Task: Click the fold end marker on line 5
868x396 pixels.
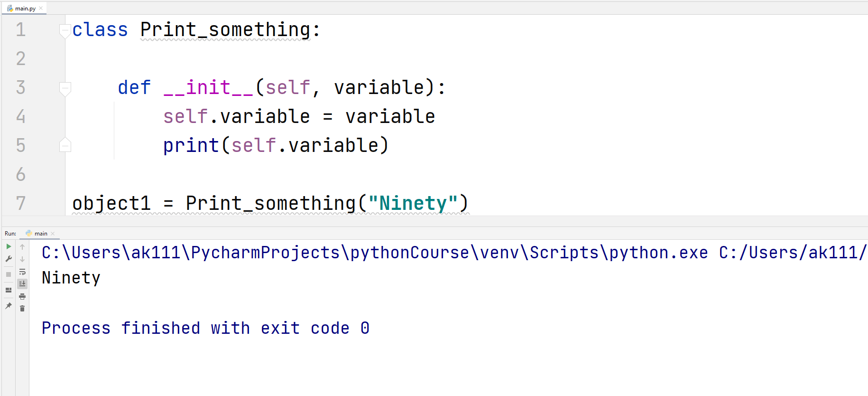Action: pos(65,145)
